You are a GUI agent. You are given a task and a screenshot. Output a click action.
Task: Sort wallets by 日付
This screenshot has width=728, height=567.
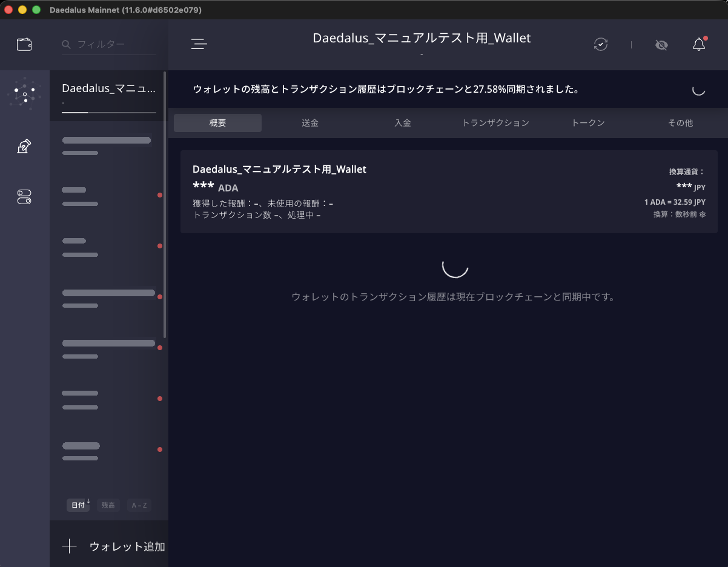click(78, 505)
